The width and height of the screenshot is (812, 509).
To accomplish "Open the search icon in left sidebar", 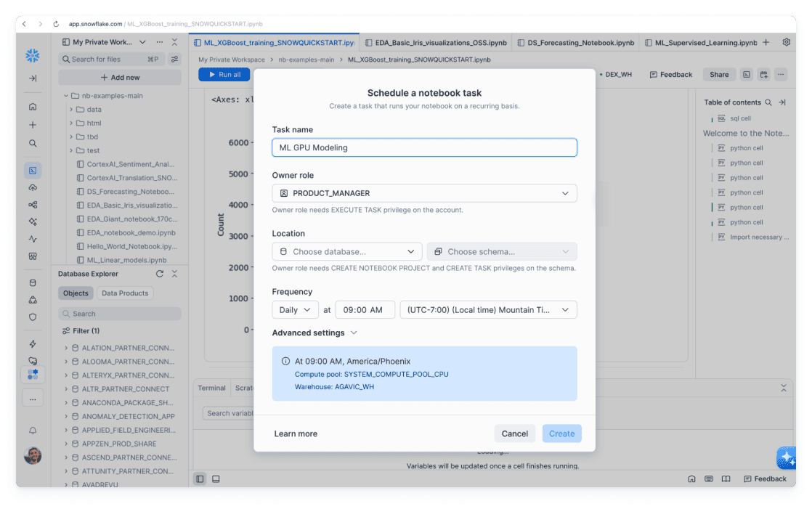I will click(x=33, y=144).
